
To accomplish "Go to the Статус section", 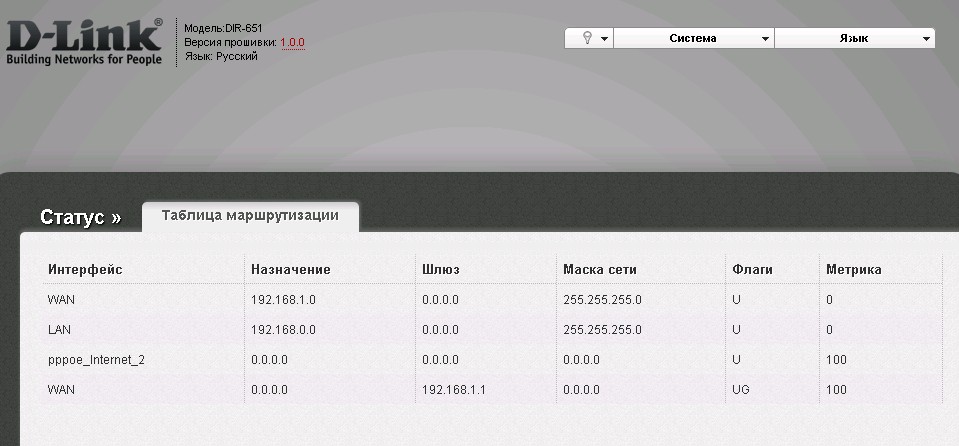I will tap(81, 217).
